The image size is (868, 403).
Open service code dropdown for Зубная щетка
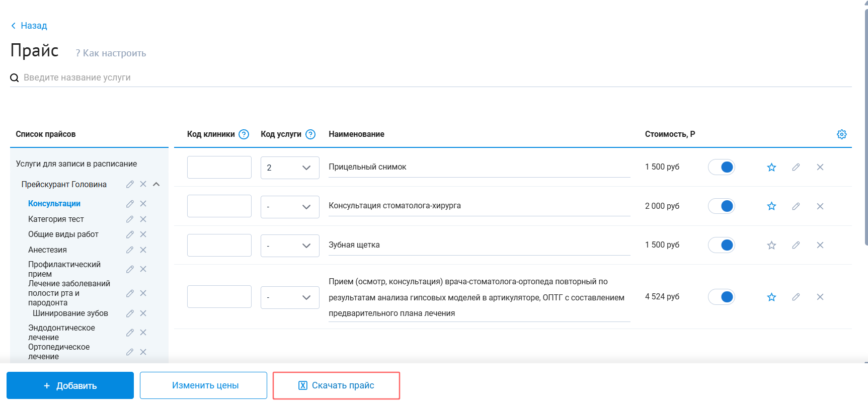tap(290, 246)
